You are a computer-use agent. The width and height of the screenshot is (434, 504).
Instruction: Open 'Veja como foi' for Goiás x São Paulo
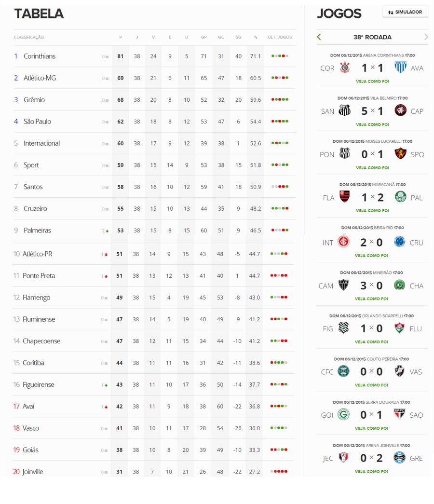(371, 428)
